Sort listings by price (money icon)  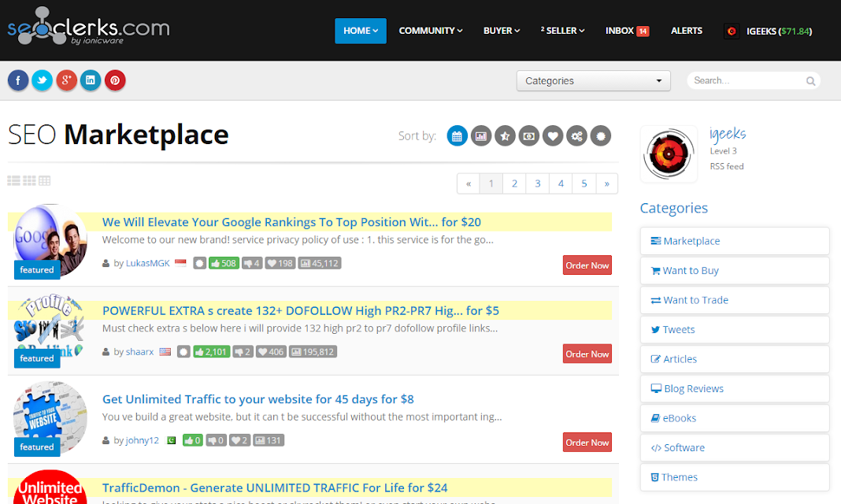click(x=529, y=136)
